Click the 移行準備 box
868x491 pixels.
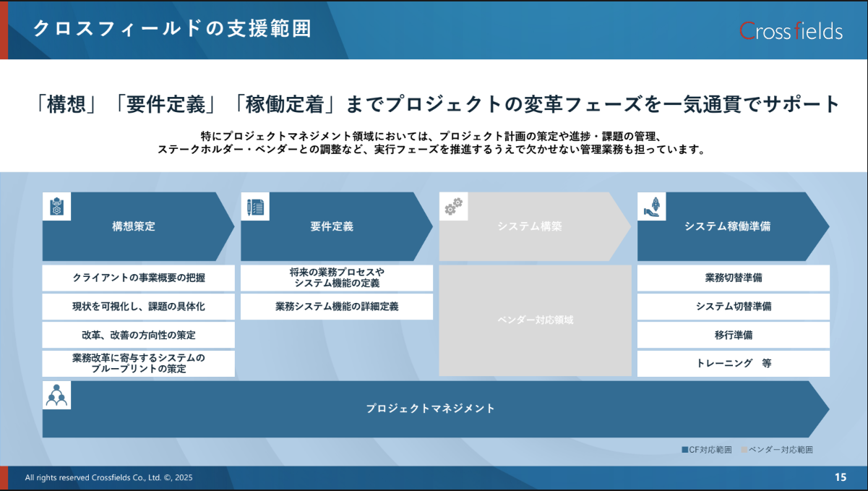pyautogui.click(x=734, y=335)
